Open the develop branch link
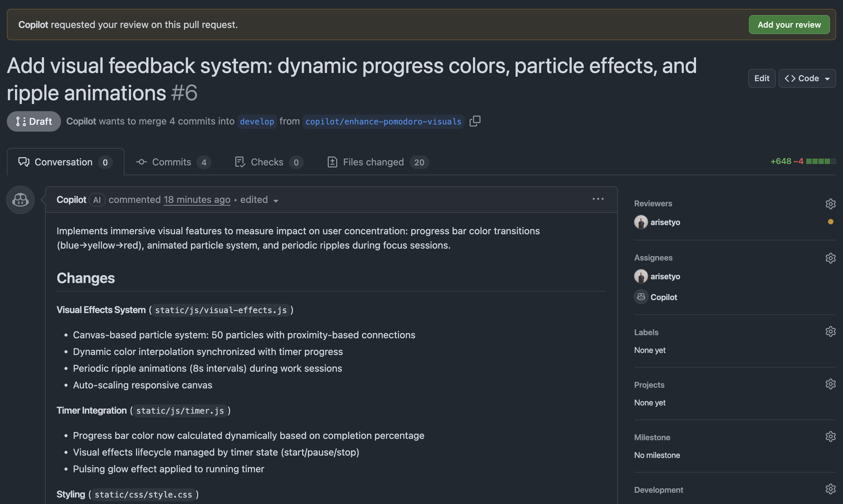The width and height of the screenshot is (843, 504). (x=257, y=121)
